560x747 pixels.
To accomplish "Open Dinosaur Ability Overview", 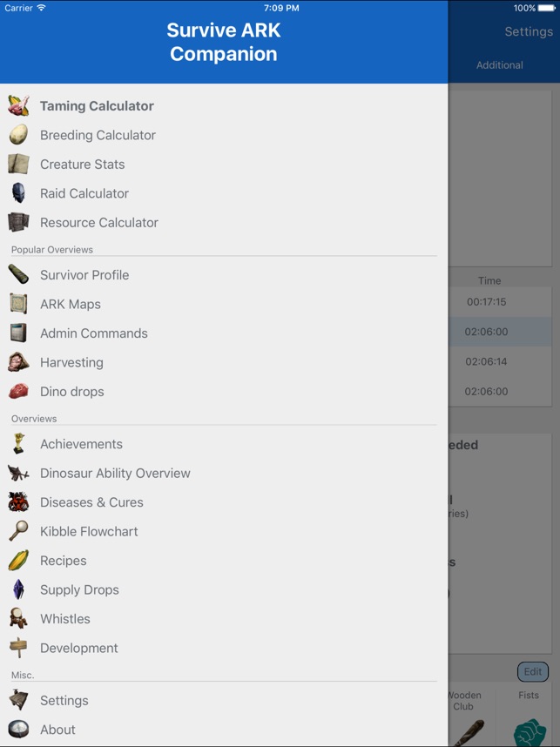I will pyautogui.click(x=115, y=473).
